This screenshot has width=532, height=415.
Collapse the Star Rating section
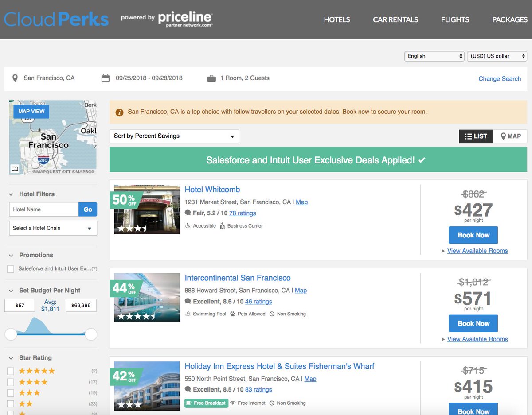[11, 358]
